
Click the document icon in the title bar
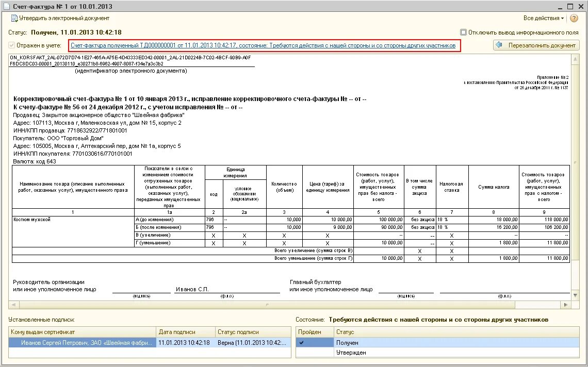(x=6, y=6)
